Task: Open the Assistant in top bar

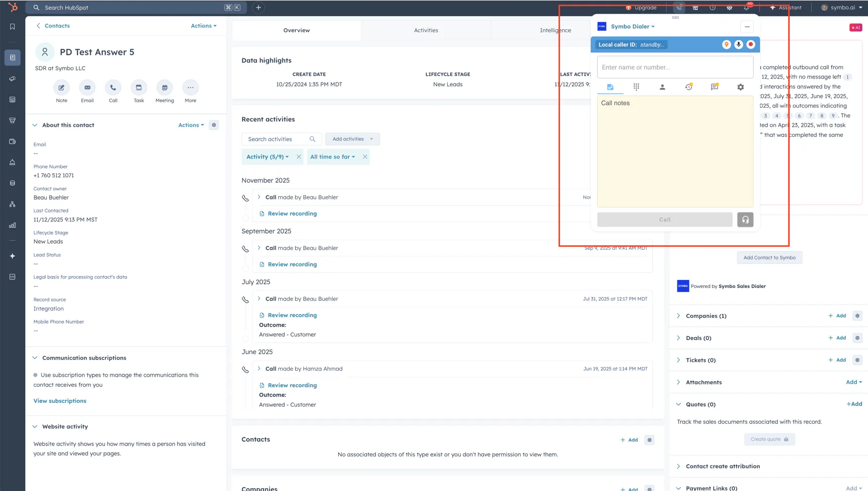Action: point(785,8)
